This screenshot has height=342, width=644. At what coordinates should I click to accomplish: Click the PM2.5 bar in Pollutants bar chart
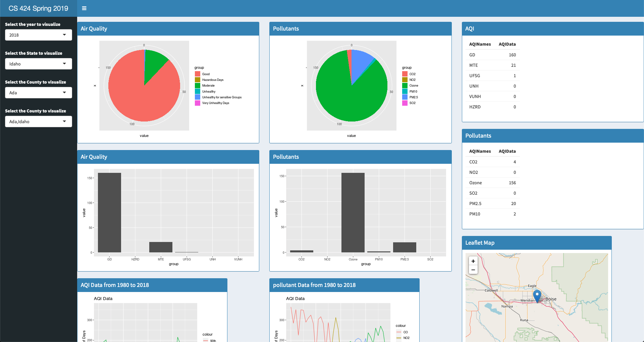(x=405, y=247)
